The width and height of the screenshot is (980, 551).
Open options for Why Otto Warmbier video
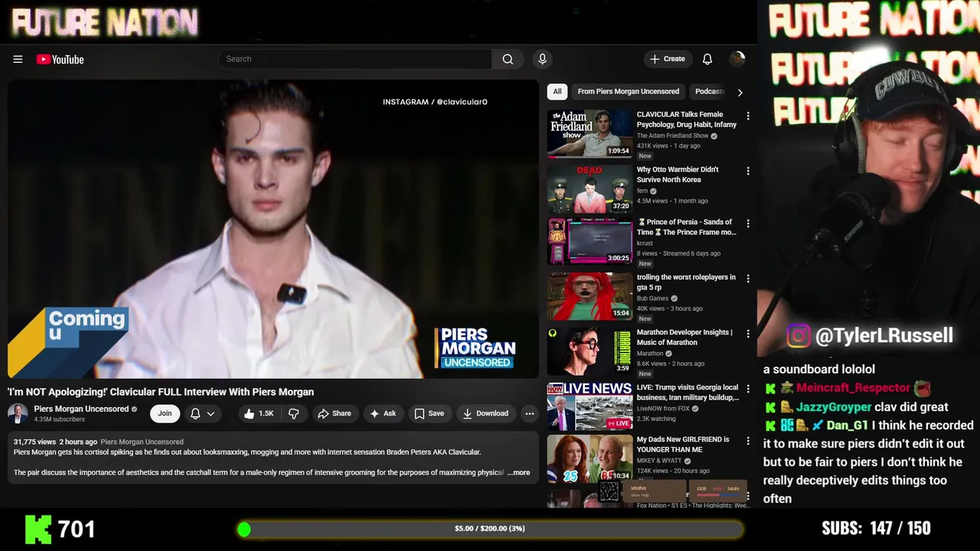pos(748,171)
